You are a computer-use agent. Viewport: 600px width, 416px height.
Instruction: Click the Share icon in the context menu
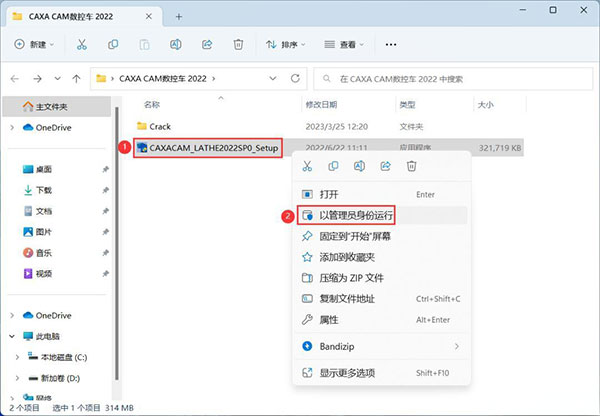click(x=385, y=166)
